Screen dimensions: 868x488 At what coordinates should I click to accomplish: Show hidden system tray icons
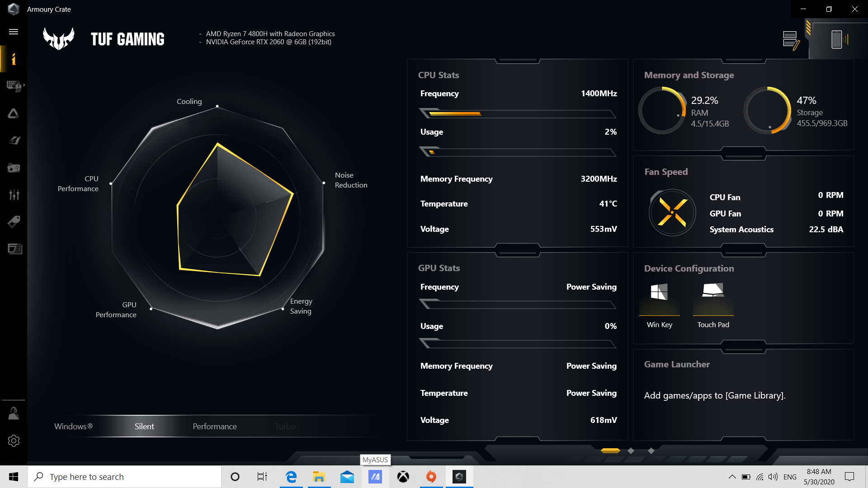pos(732,477)
